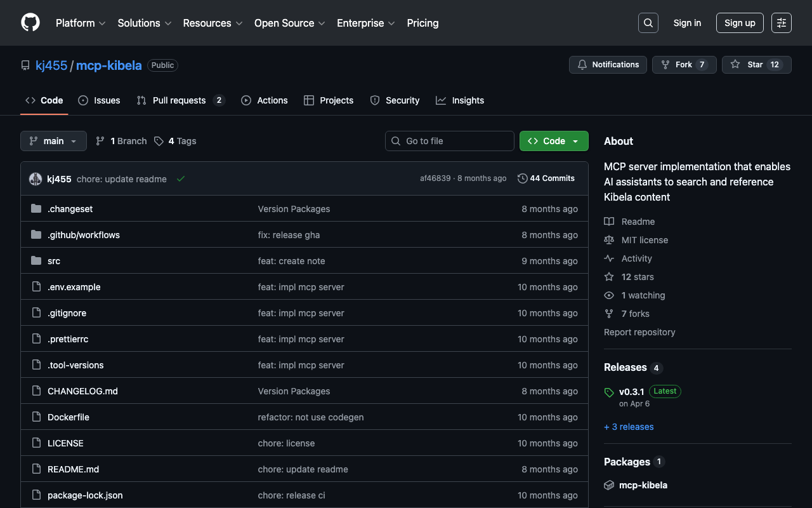This screenshot has height=508, width=812.
Task: Open the src folder
Action: point(54,261)
